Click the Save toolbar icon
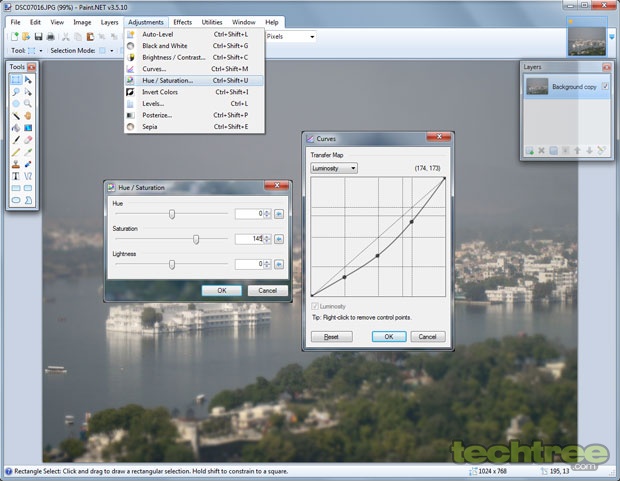The image size is (620, 481). coord(38,37)
